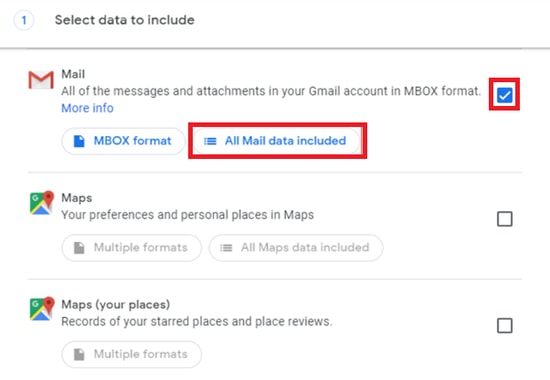Click the Gmail envelope icon
Viewport: 550px width, 380px height.
[x=41, y=80]
